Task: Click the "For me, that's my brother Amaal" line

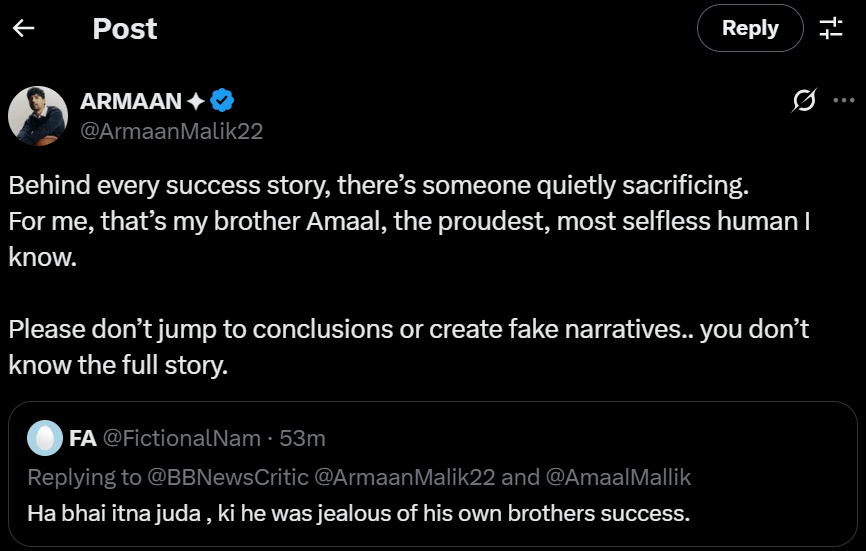Action: (x=408, y=222)
